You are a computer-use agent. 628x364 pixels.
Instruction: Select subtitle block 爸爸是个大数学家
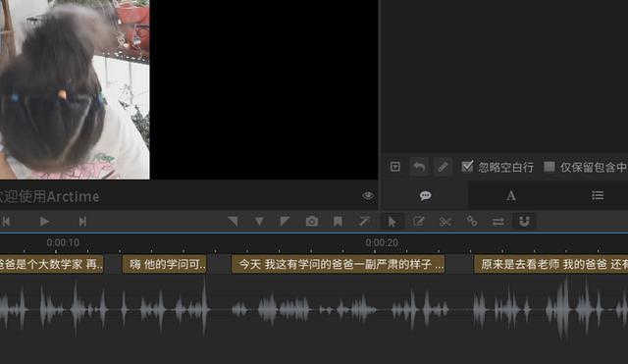pos(52,264)
